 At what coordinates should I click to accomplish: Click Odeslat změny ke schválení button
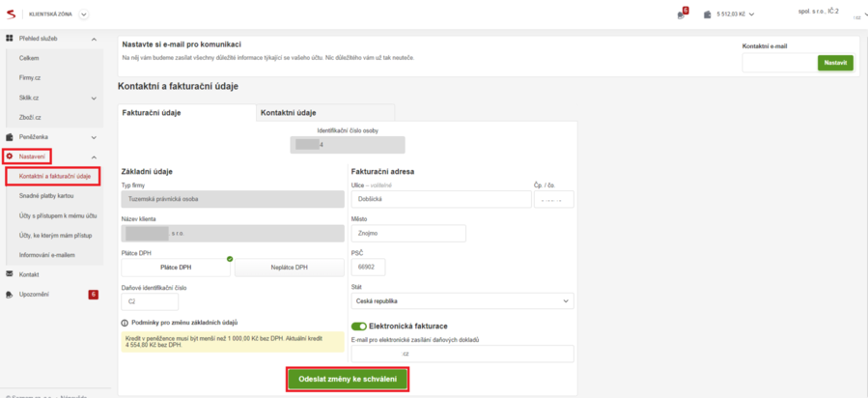(x=348, y=380)
